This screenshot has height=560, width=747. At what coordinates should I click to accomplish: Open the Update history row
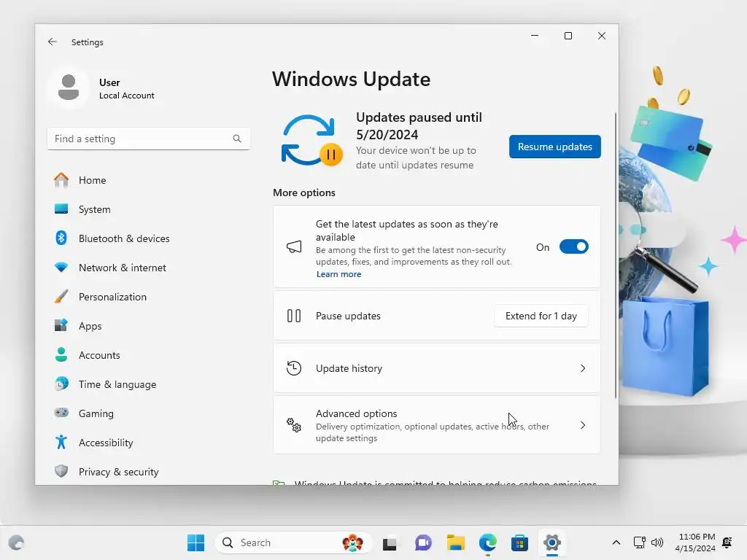[436, 368]
